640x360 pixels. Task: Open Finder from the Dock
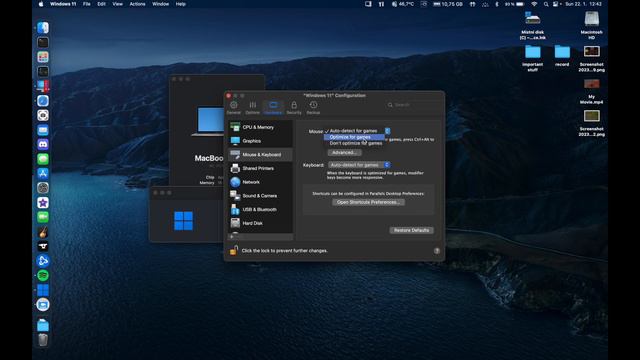coord(43,28)
